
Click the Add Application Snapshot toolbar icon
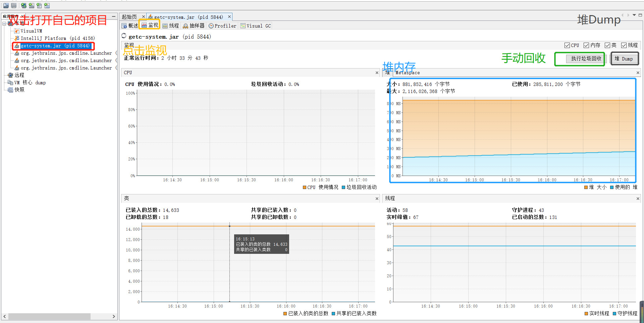[47, 5]
